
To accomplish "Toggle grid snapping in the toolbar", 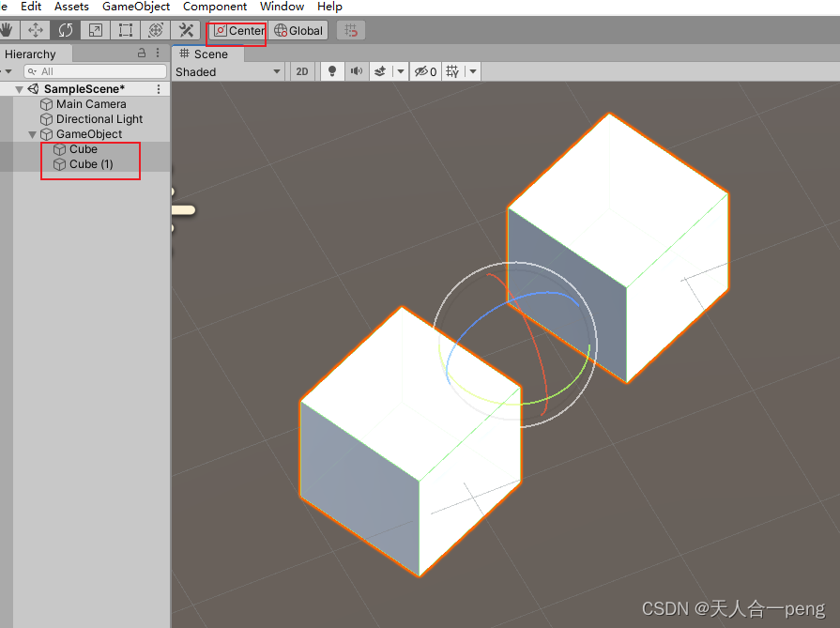I will point(351,29).
